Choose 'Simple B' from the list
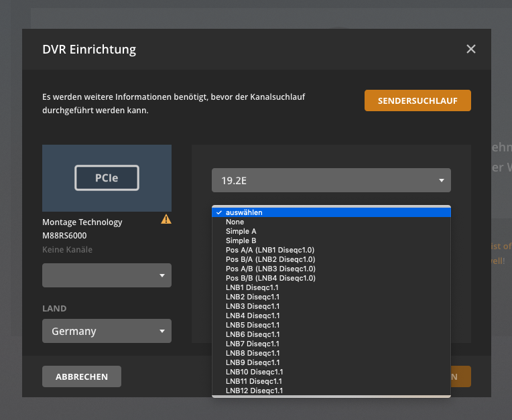Image resolution: width=512 pixels, height=420 pixels. pyautogui.click(x=331, y=240)
